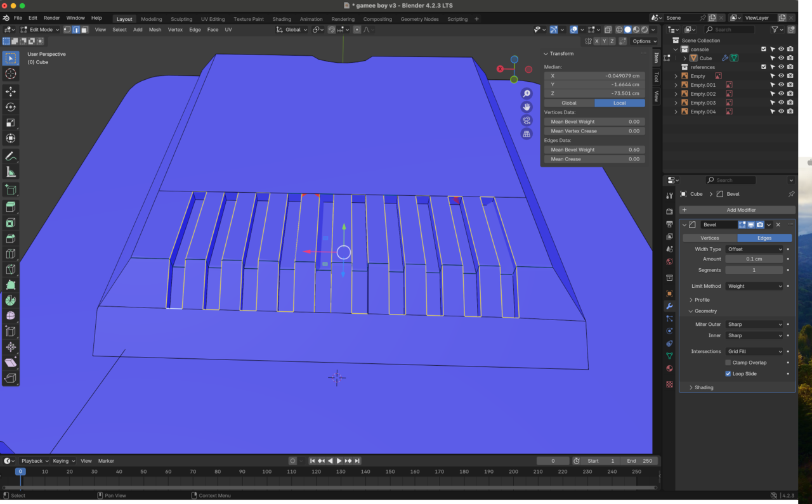This screenshot has height=504, width=812.
Task: Click the Add Cube tool icon
Action: 11,190
